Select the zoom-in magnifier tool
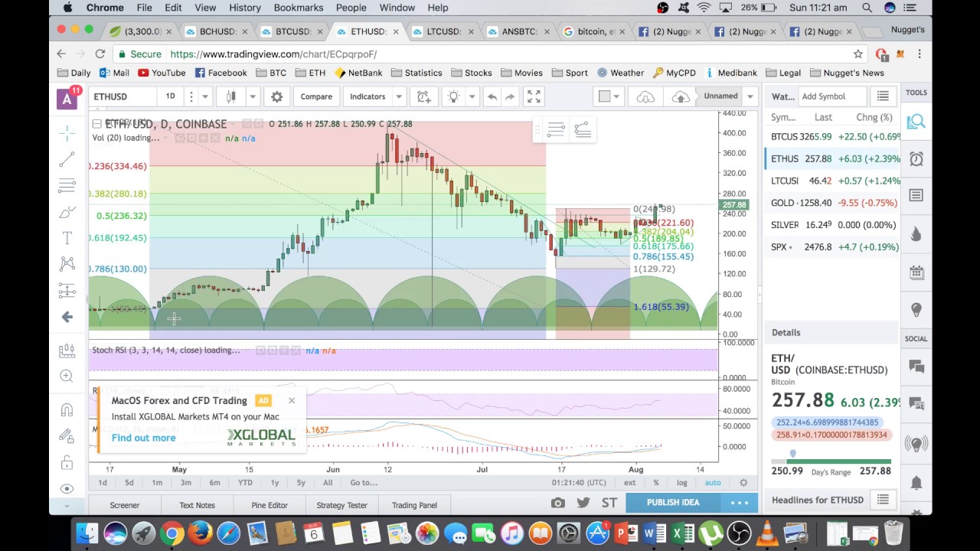The height and width of the screenshot is (551, 980). pos(67,376)
